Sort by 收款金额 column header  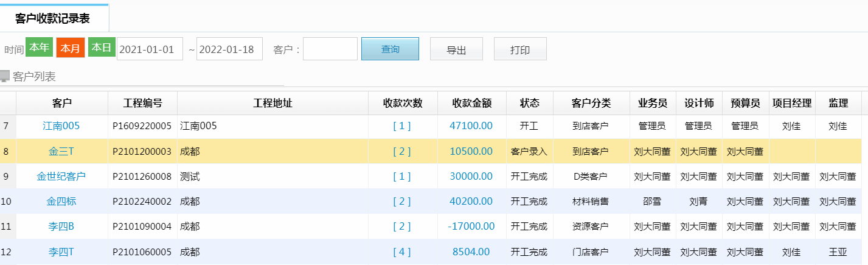tap(471, 103)
